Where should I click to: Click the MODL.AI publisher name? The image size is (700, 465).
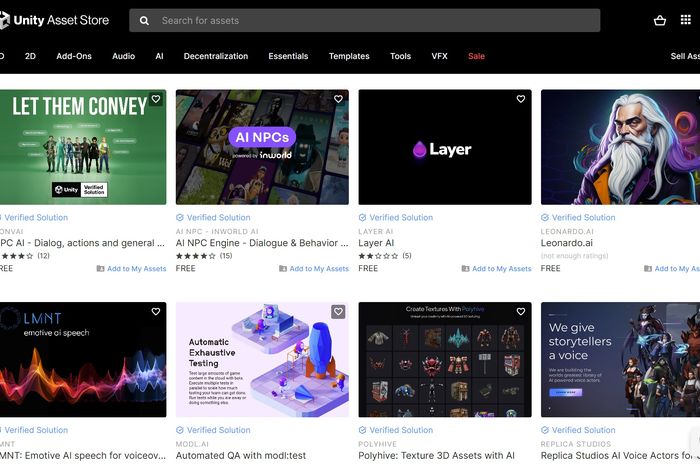coord(192,444)
